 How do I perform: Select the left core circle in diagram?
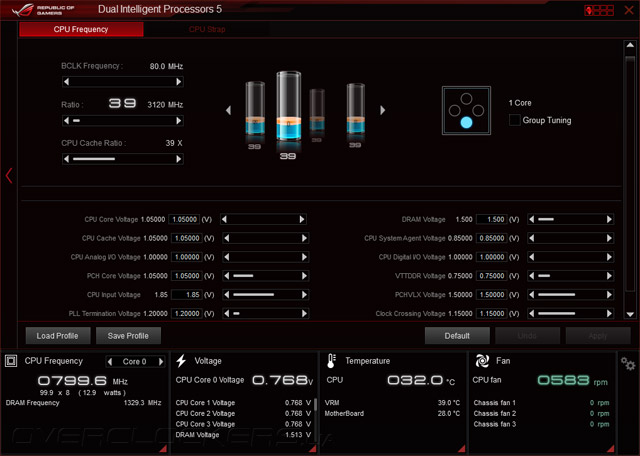point(454,111)
